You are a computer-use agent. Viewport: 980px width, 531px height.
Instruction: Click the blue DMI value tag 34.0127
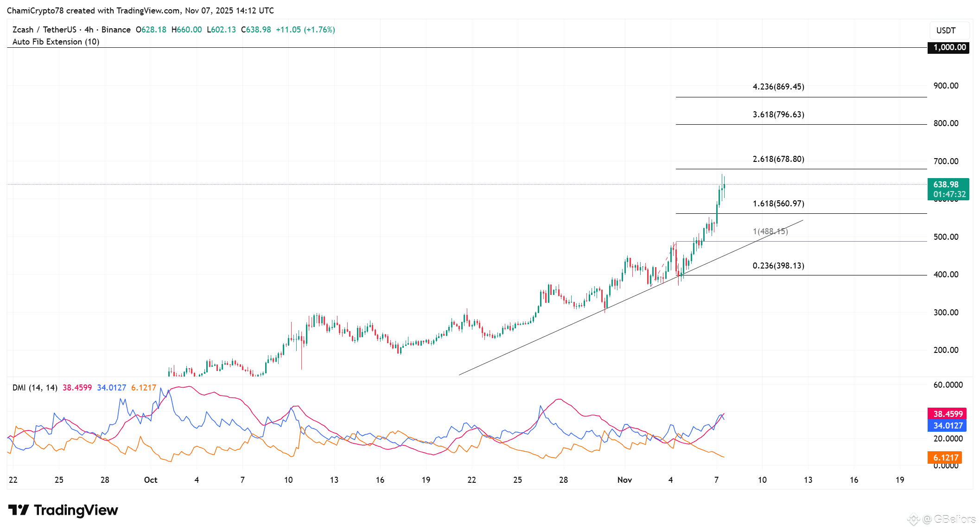(x=948, y=425)
